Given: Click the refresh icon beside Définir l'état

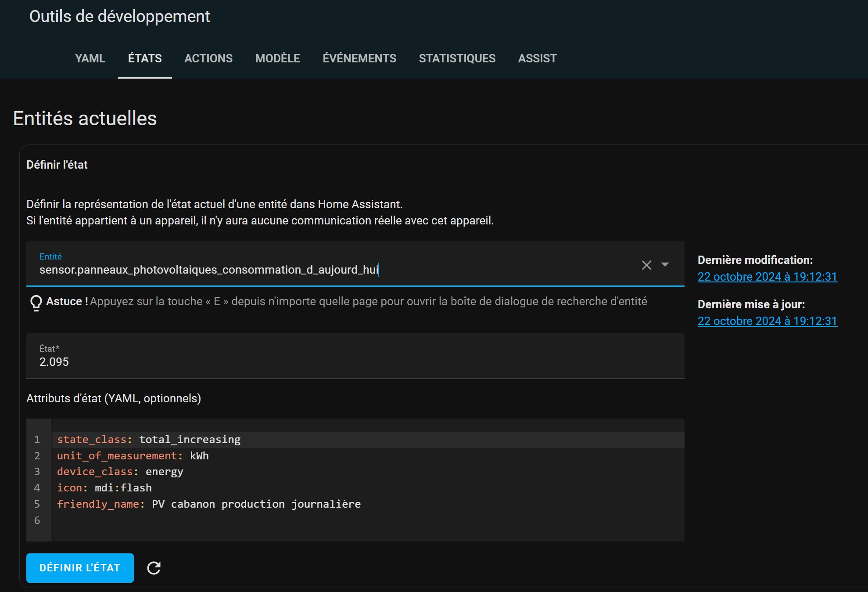Looking at the screenshot, I should [154, 568].
